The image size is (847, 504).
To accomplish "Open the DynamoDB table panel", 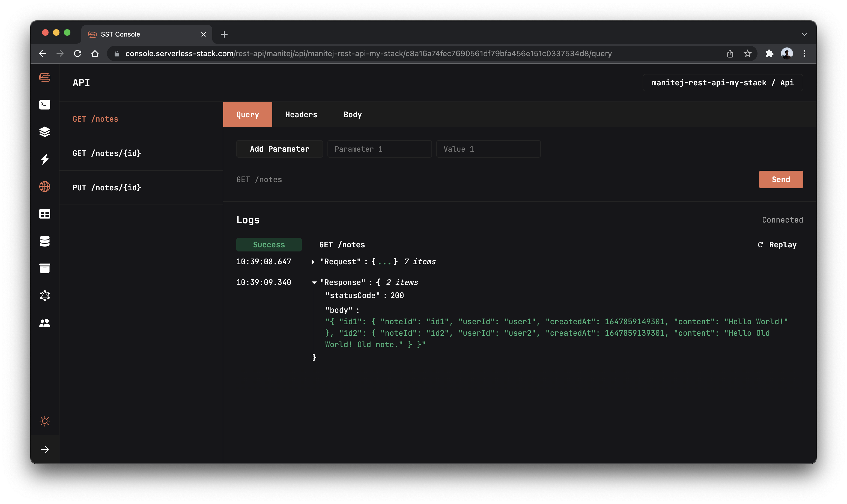I will 44,214.
